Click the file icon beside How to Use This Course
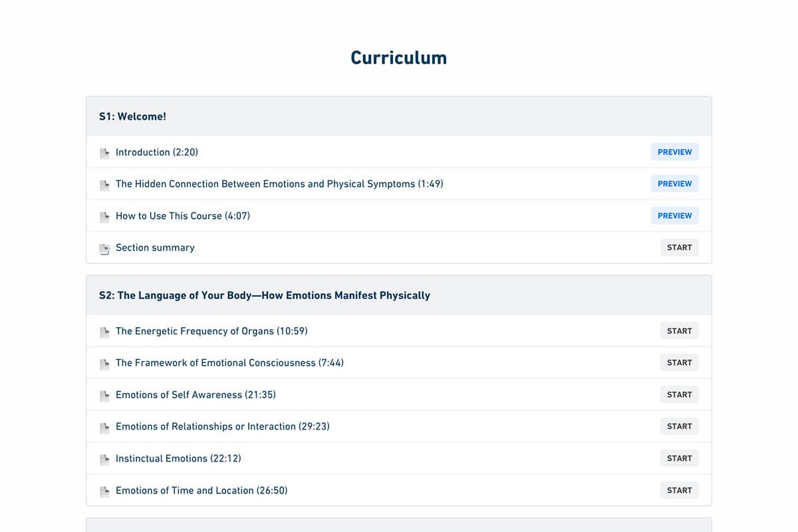The height and width of the screenshot is (532, 798). (104, 217)
